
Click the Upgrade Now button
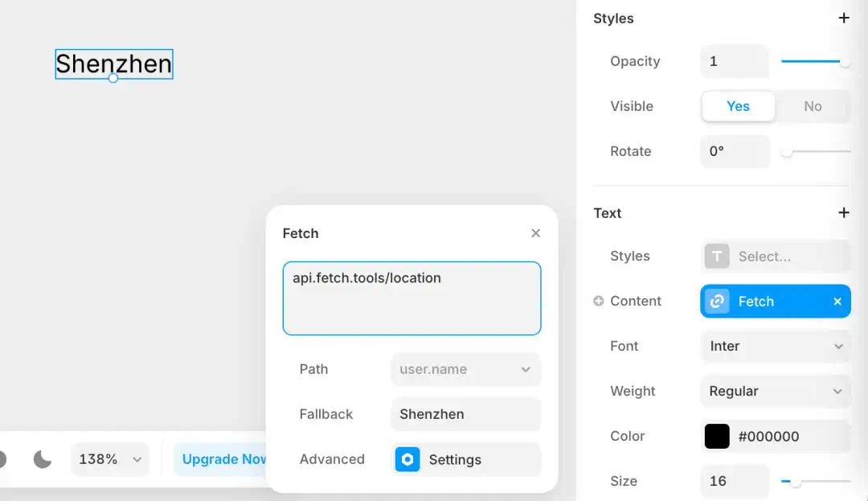coord(223,459)
